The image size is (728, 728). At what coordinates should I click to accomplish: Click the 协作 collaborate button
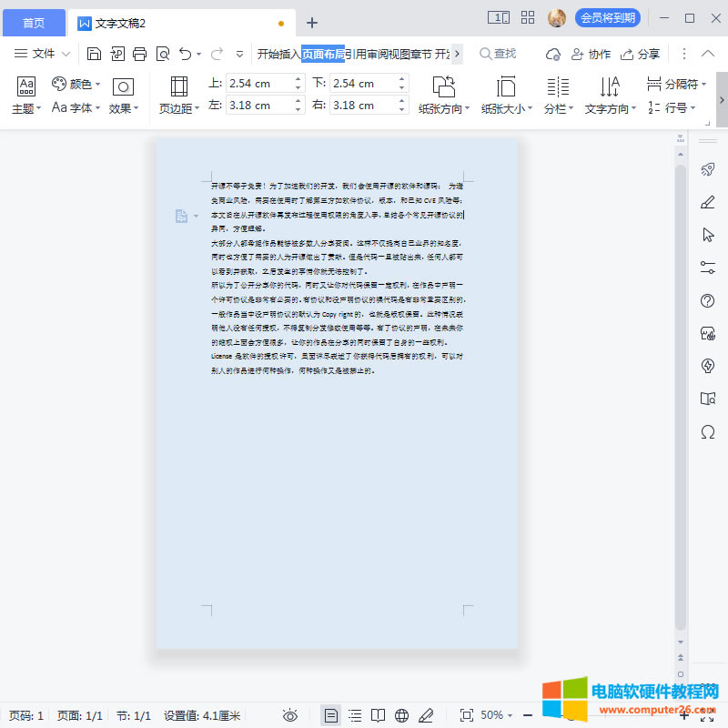click(591, 54)
